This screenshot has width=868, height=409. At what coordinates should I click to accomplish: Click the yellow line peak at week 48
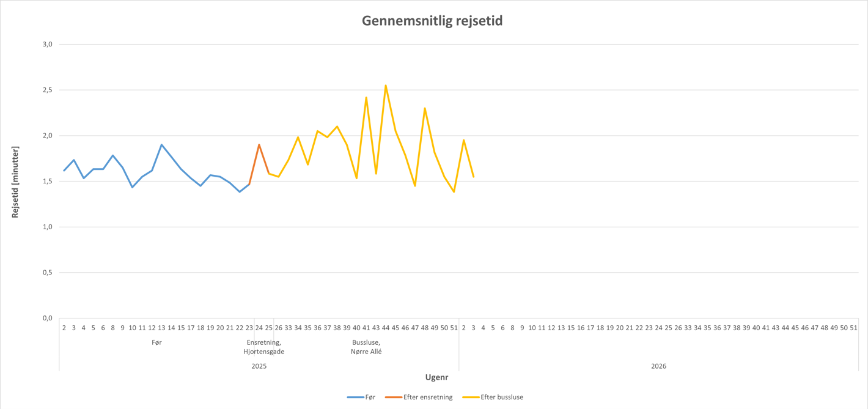(x=425, y=108)
